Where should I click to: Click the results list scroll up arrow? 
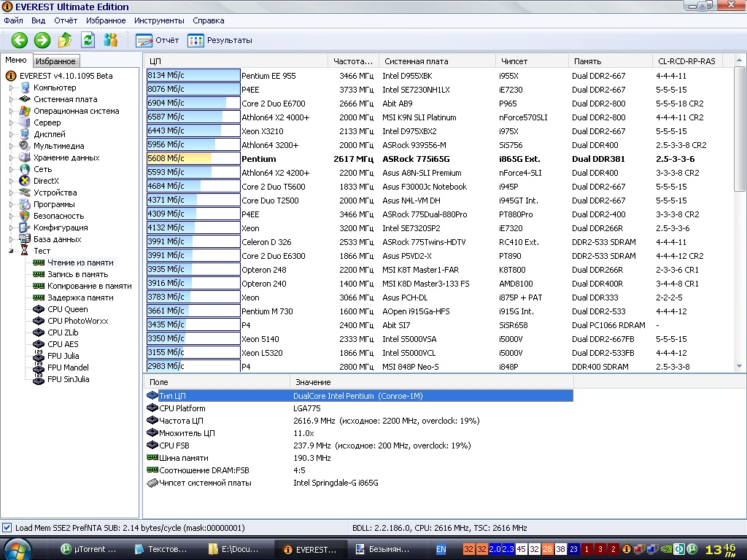[x=739, y=61]
